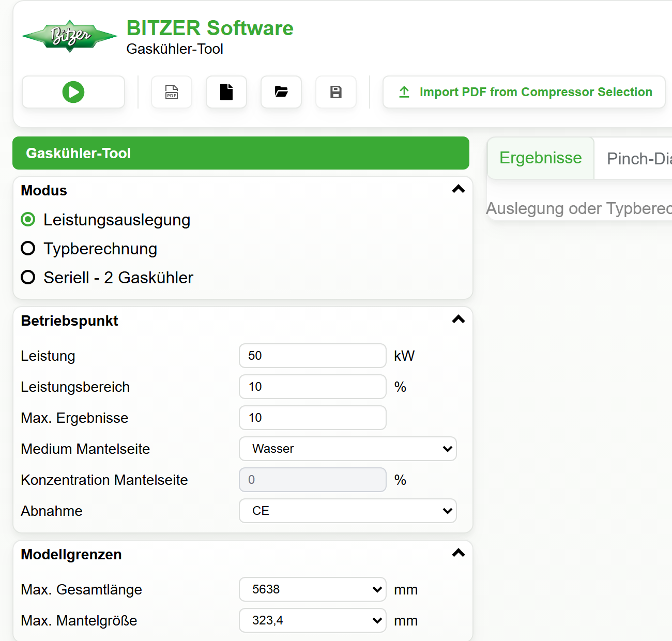Click the Leistung input field
This screenshot has width=672, height=641.
pyautogui.click(x=313, y=356)
